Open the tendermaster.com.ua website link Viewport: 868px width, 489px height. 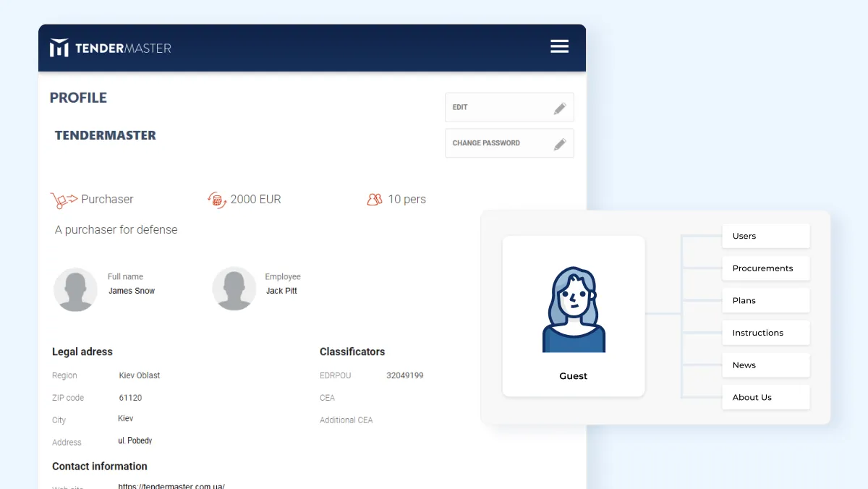pos(171,485)
